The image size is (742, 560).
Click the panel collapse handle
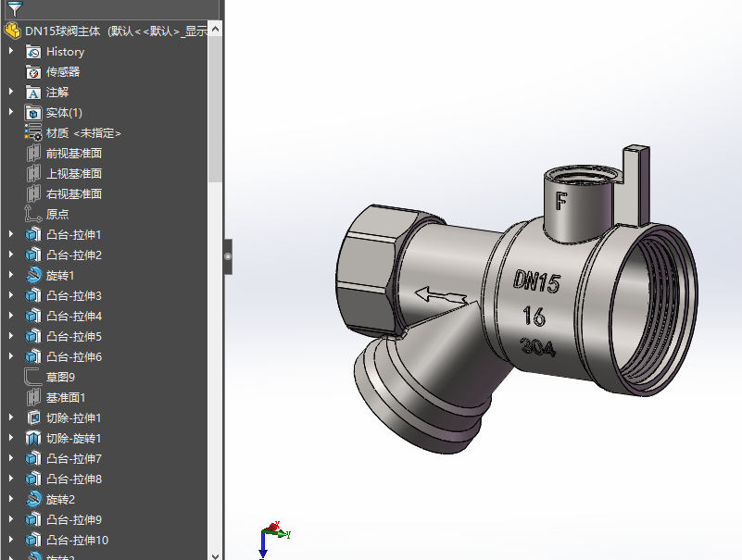(228, 256)
